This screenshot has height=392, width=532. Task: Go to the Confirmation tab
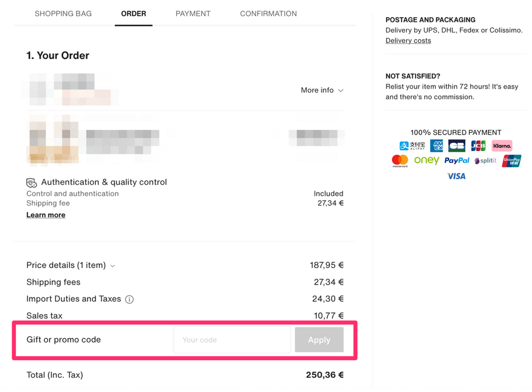(268, 14)
